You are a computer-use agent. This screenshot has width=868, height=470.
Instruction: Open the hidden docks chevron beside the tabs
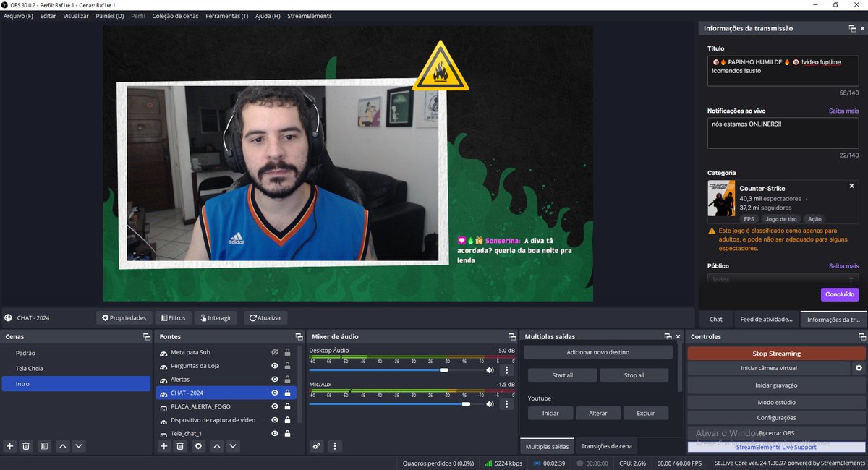[860, 319]
